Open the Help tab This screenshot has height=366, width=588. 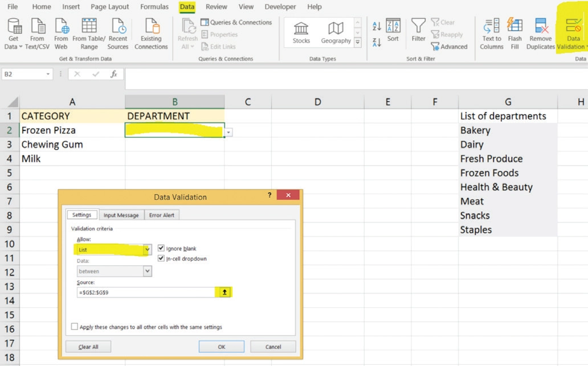coord(315,7)
